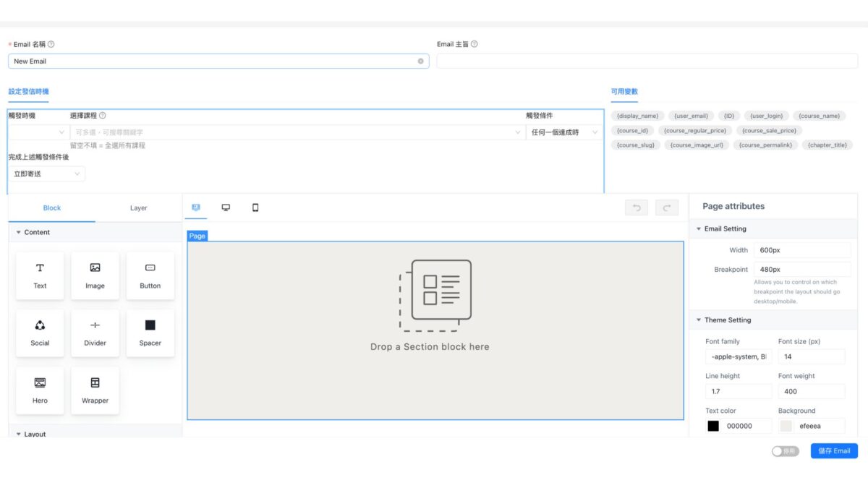
Task: Pick the Social block icon
Action: click(40, 325)
